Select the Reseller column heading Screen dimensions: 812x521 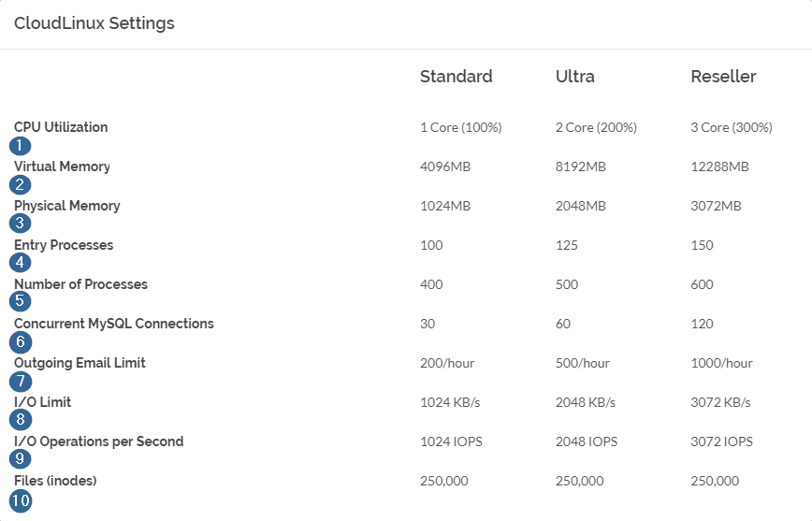point(723,77)
